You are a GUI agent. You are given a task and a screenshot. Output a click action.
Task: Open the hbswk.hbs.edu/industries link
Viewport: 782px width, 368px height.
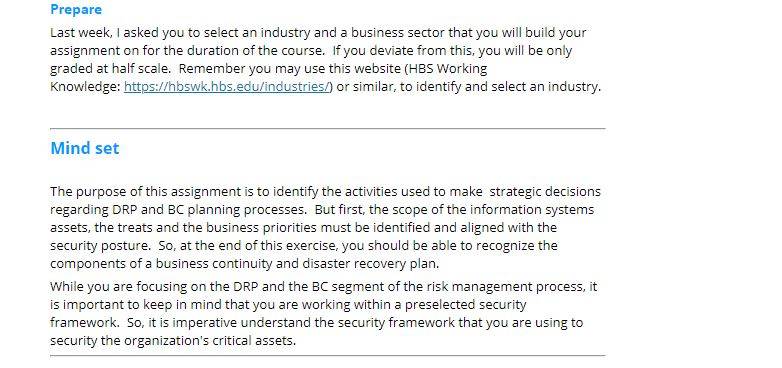coord(226,87)
